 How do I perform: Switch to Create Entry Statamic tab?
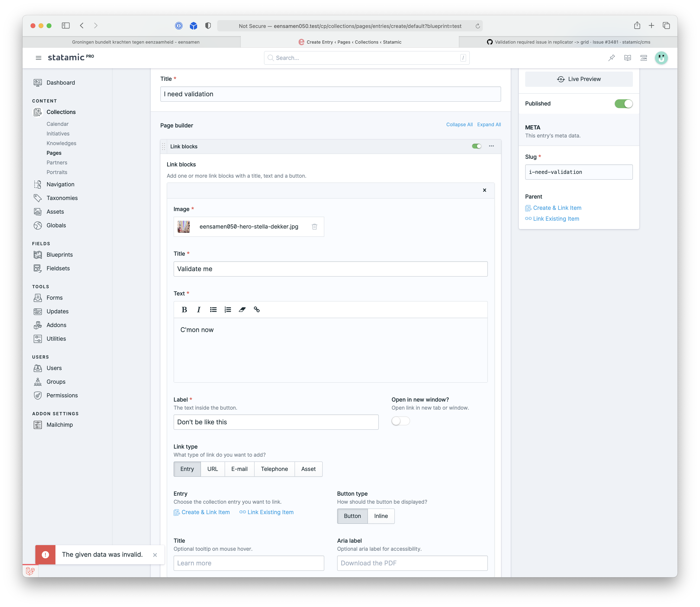click(349, 42)
